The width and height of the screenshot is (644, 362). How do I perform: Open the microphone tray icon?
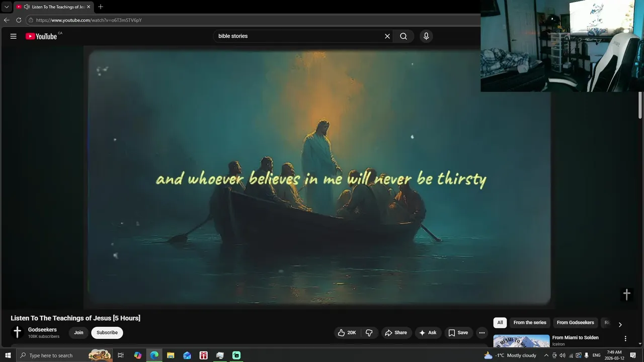point(587,355)
